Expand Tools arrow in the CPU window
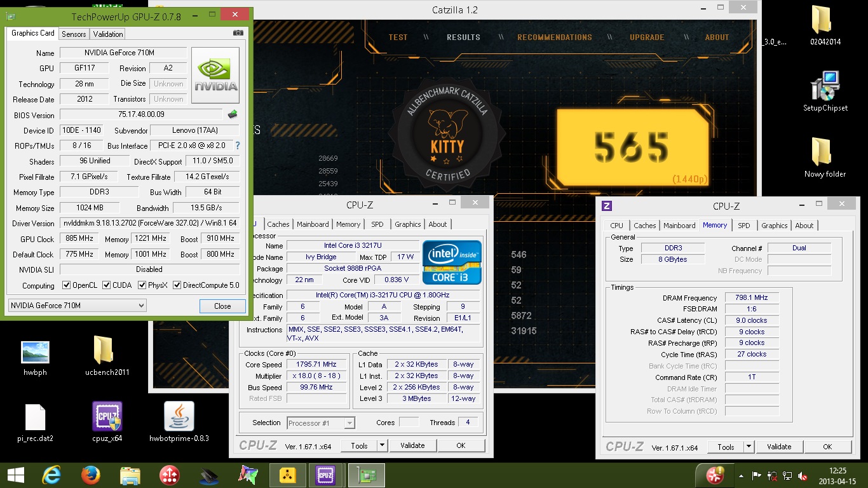Image resolution: width=868 pixels, height=488 pixels. 382,446
